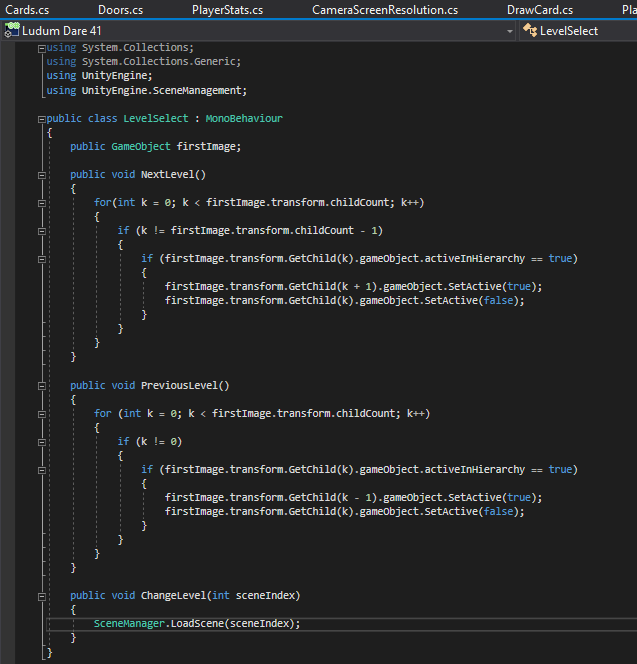Click the firstImage field declaration

coord(155,147)
